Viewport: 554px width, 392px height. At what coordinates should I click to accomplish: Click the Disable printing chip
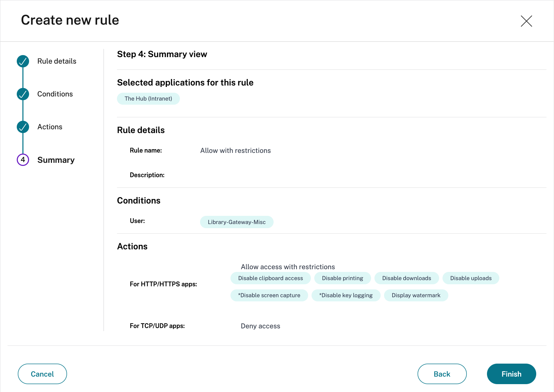click(342, 278)
